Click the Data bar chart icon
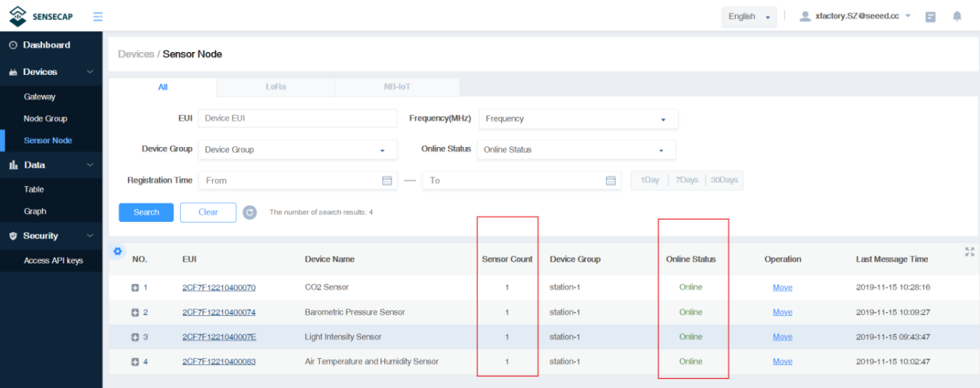Screen dimensions: 980x388 [13, 165]
